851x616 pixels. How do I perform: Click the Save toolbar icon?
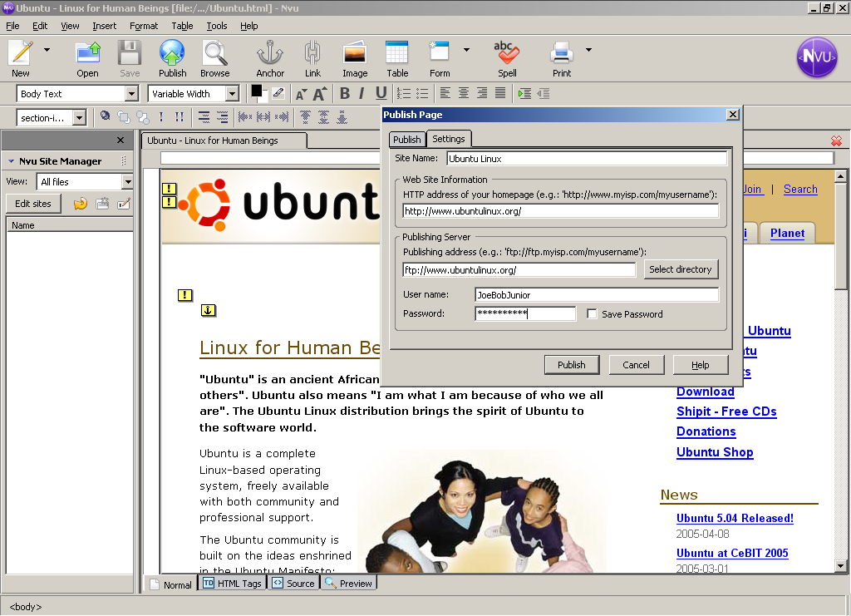pyautogui.click(x=130, y=53)
